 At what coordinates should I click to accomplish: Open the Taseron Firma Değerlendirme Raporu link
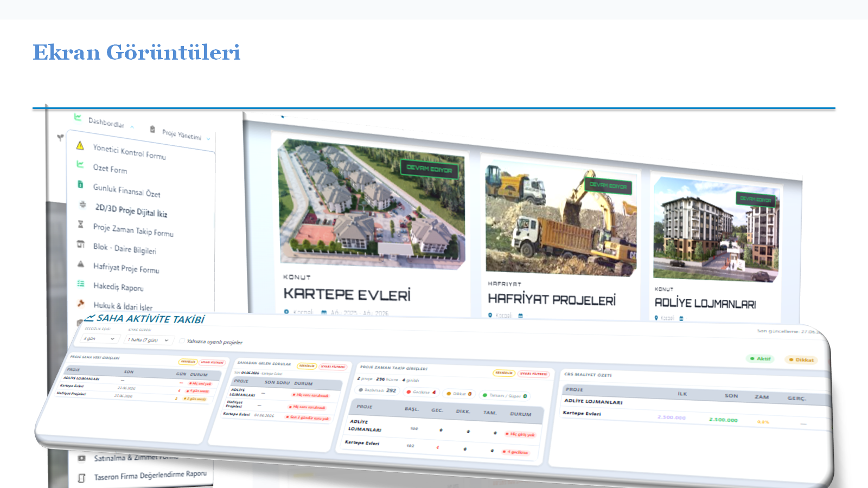(x=150, y=476)
